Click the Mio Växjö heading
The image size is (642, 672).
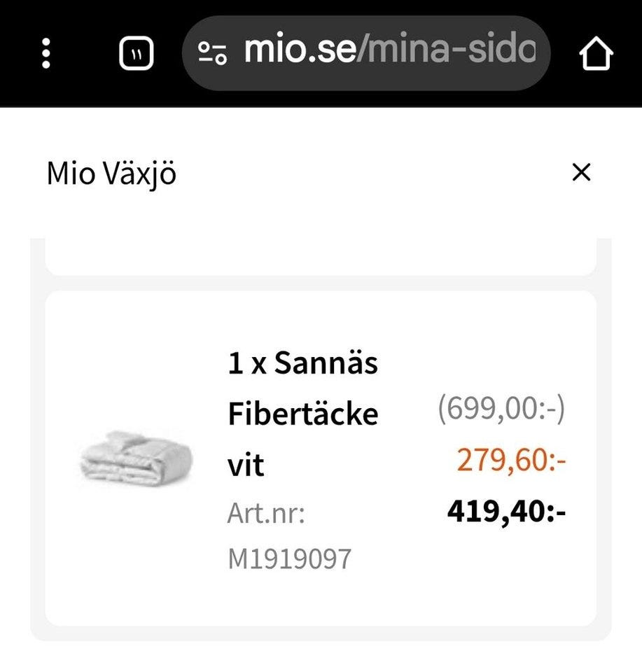[111, 174]
